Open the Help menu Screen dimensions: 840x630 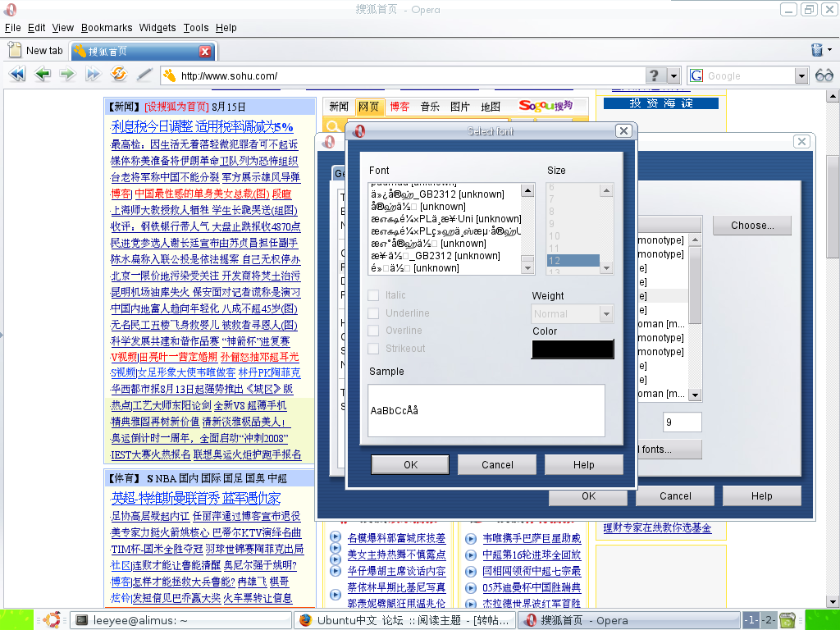point(226,28)
